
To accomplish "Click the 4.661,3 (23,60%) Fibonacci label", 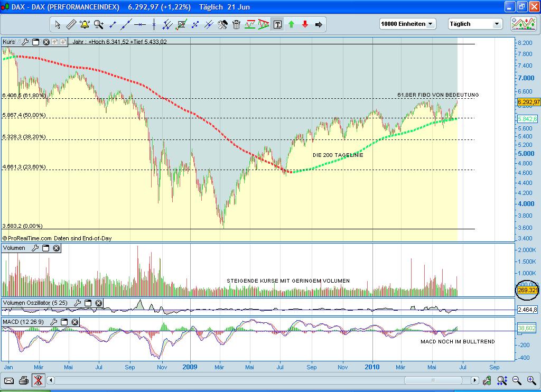I will pos(24,166).
